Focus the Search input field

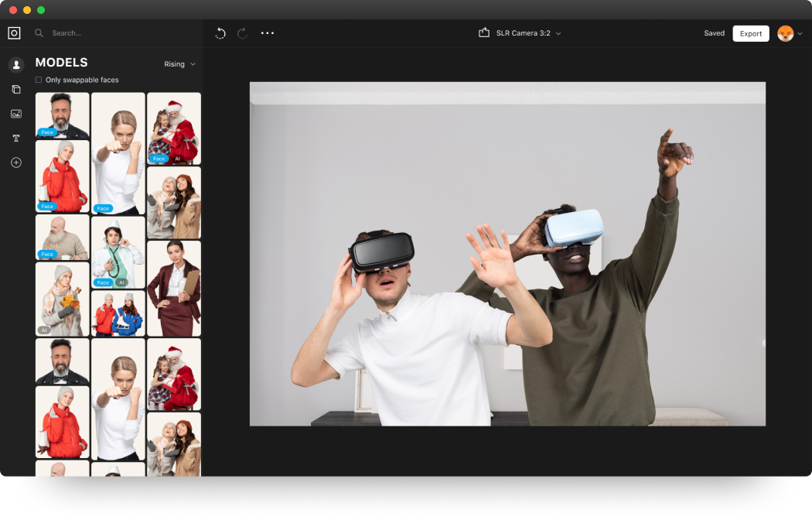67,33
